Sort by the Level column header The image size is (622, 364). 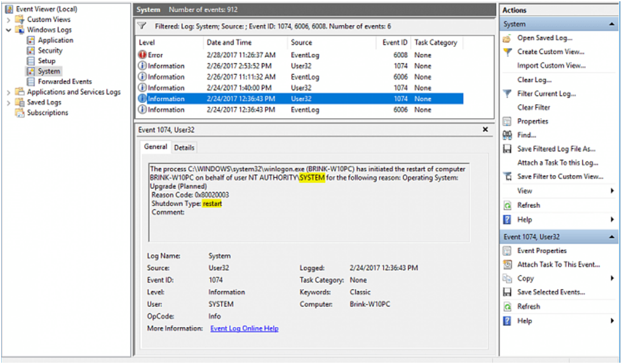[x=170, y=43]
